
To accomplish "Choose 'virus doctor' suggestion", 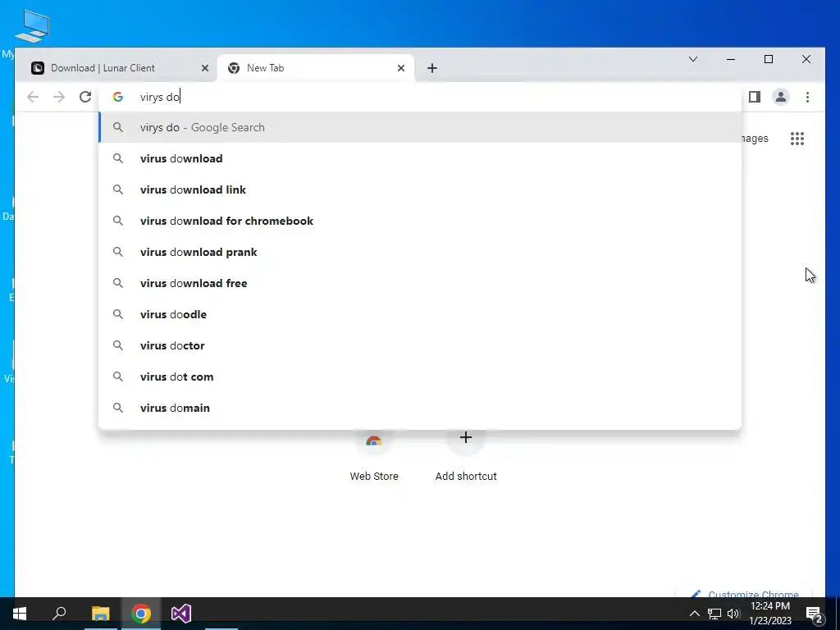I will (421, 345).
